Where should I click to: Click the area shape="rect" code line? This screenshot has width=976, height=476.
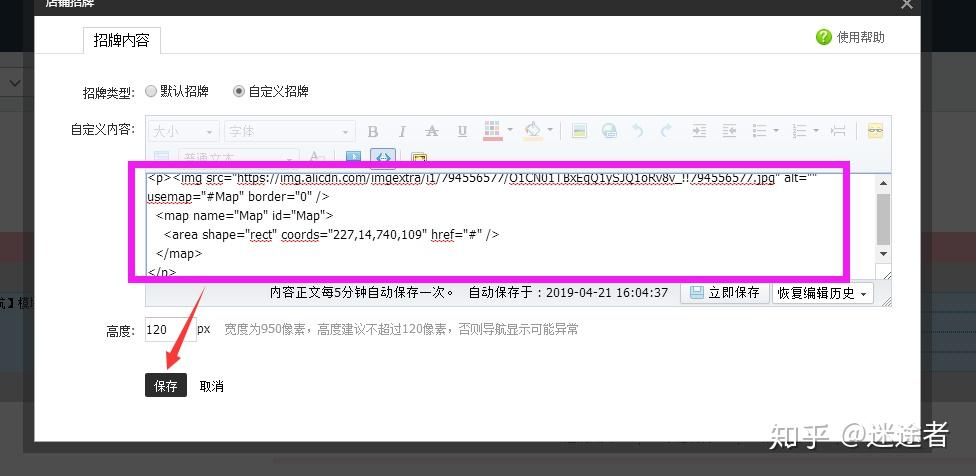(x=332, y=235)
